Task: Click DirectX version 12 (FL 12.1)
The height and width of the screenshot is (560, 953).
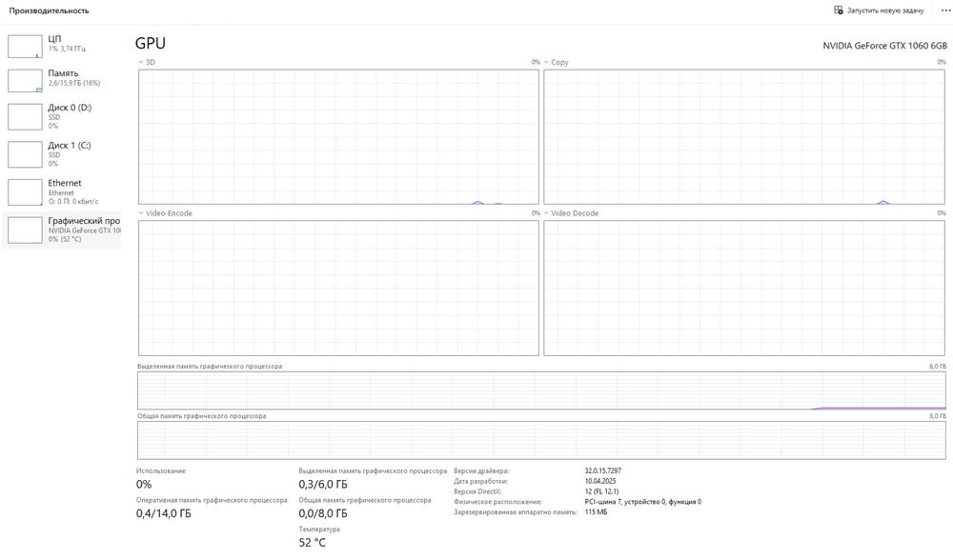Action: (601, 491)
